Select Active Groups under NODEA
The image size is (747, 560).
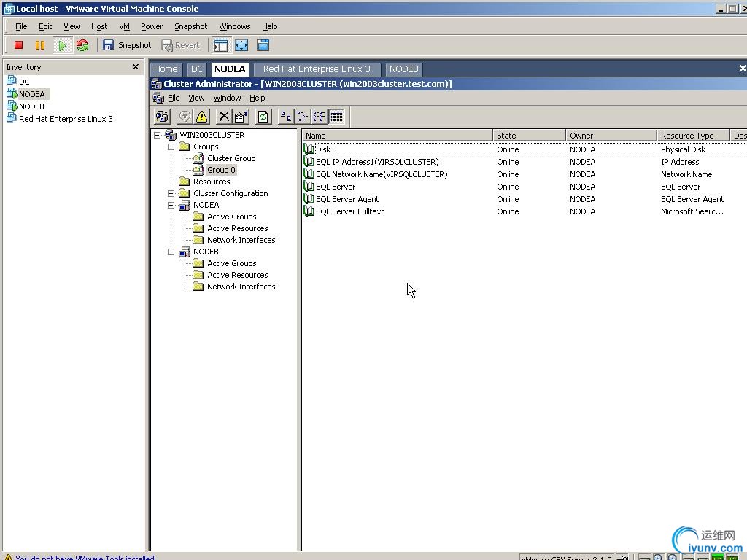pyautogui.click(x=231, y=217)
